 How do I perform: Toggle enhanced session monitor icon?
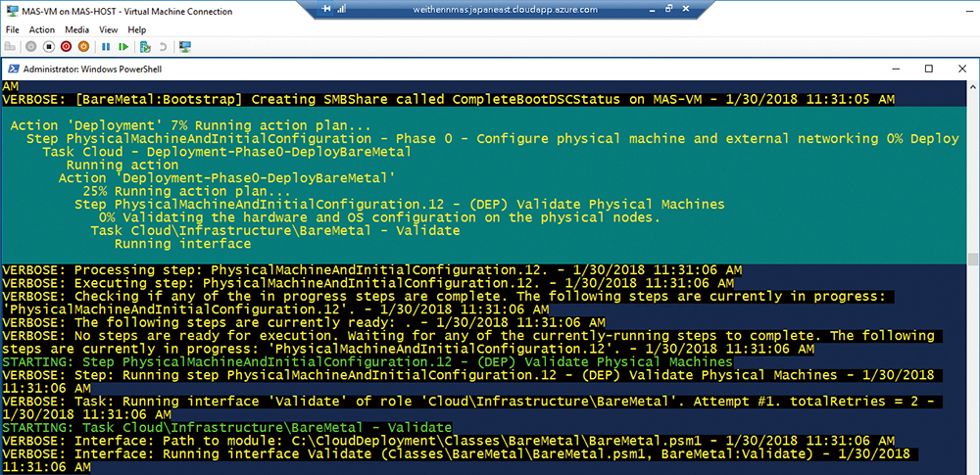click(185, 46)
